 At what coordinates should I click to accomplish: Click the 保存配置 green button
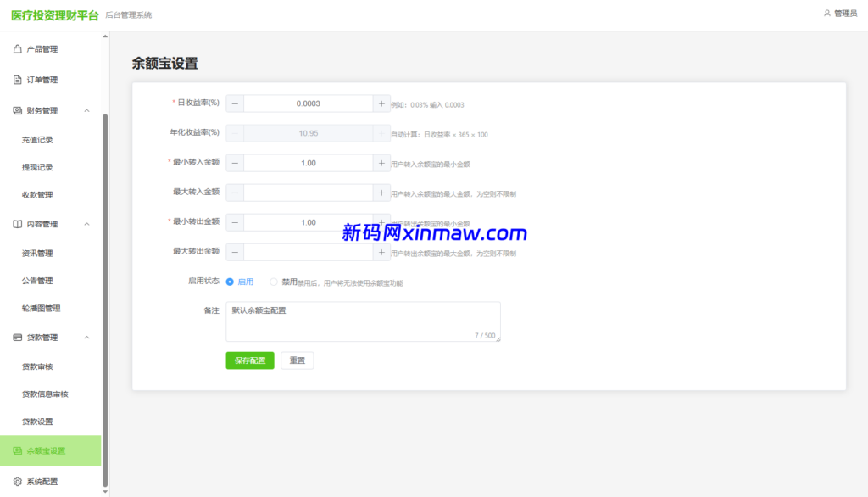[250, 360]
